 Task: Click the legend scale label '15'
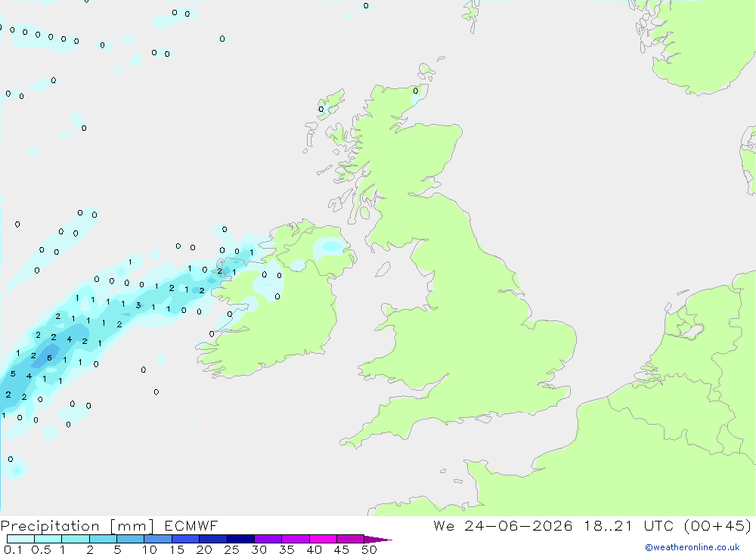click(x=176, y=549)
